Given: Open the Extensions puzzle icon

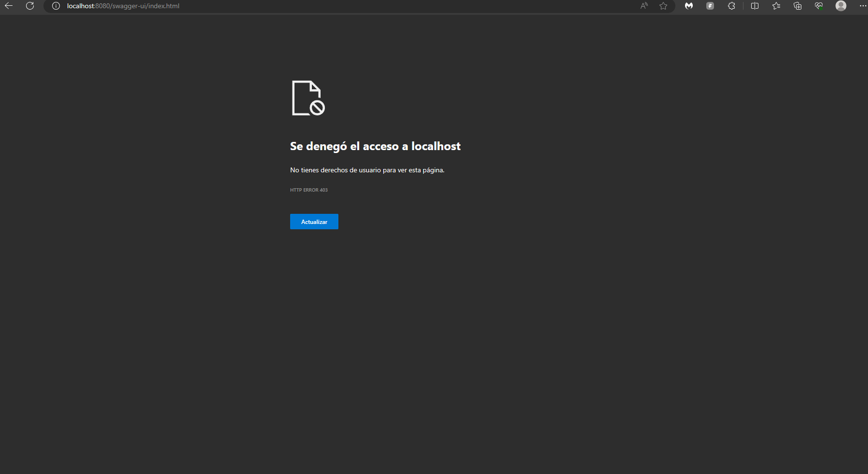Looking at the screenshot, I should point(731,6).
